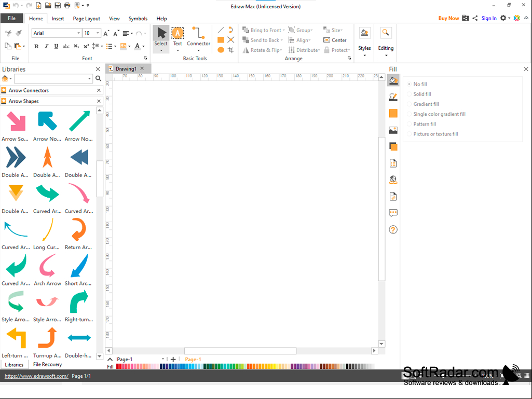Image resolution: width=532 pixels, height=399 pixels.
Task: Expand the Bring to Front dropdown
Action: (283, 30)
